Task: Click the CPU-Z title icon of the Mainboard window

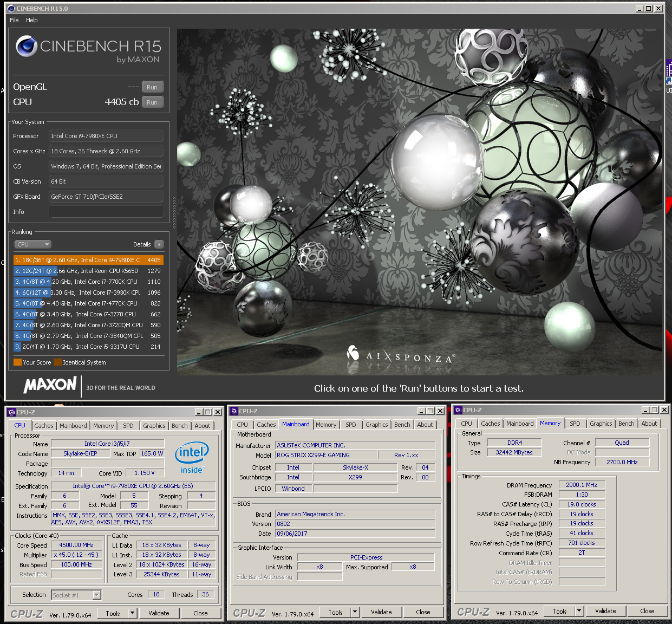Action: click(x=234, y=411)
